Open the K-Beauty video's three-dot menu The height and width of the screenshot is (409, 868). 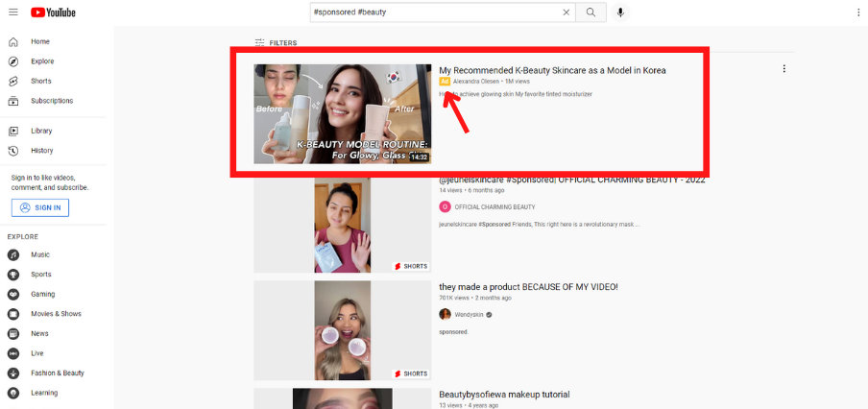click(784, 69)
